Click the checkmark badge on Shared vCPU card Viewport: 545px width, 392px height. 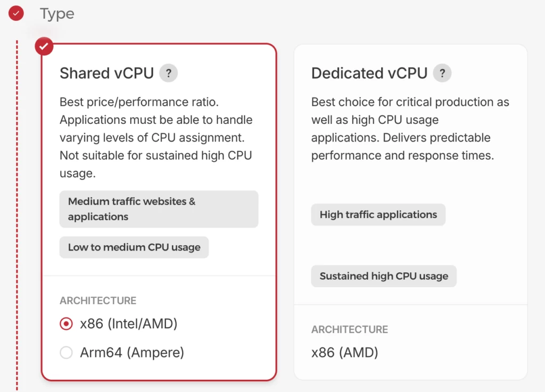44,46
